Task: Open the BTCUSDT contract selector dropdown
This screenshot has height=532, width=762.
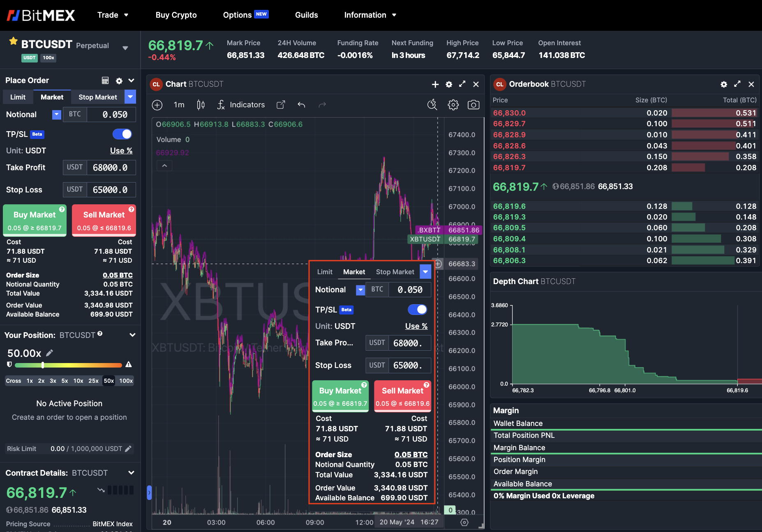Action: [125, 48]
